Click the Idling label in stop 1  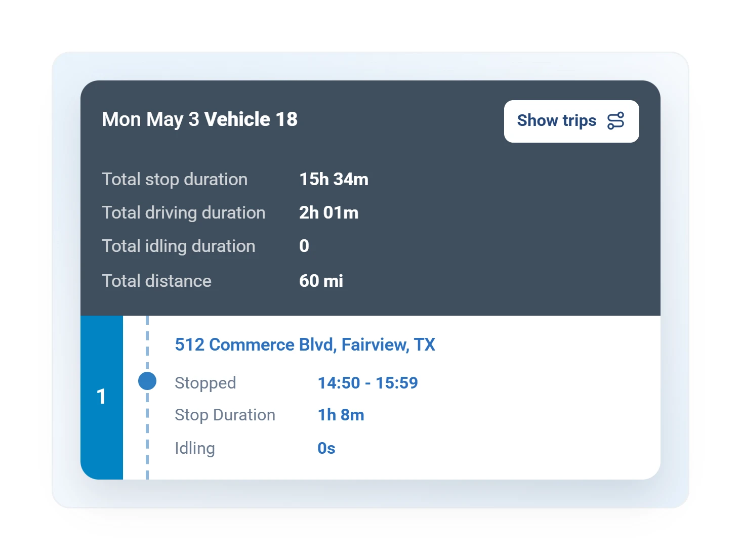click(x=194, y=448)
